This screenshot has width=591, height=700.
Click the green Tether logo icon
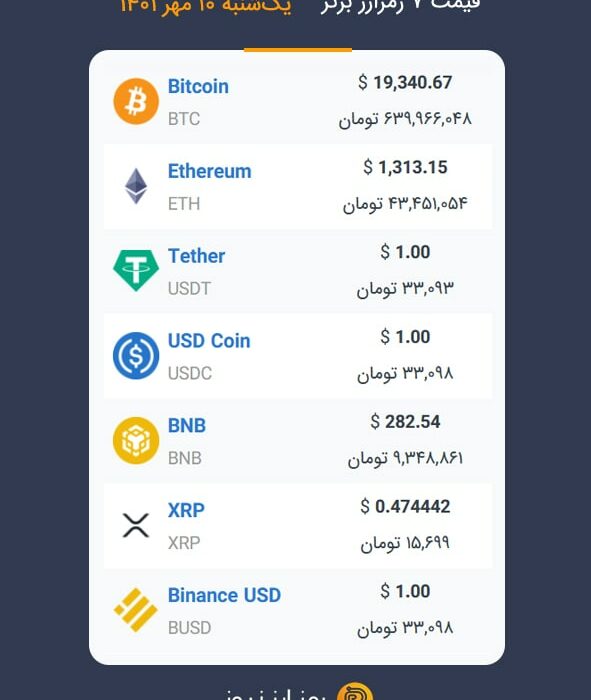click(x=136, y=270)
